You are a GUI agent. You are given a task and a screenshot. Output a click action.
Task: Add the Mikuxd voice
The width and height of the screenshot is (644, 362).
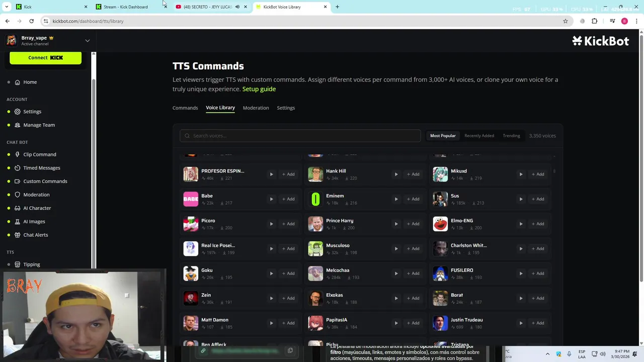(x=537, y=174)
